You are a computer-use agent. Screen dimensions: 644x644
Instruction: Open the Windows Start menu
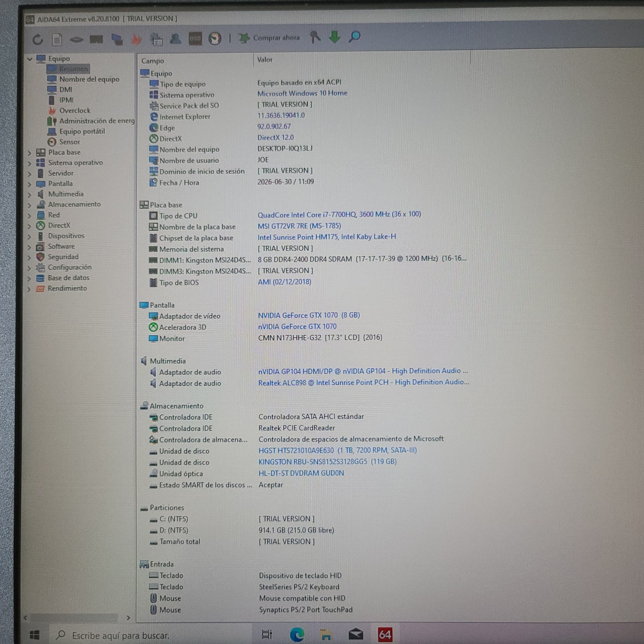tap(35, 635)
